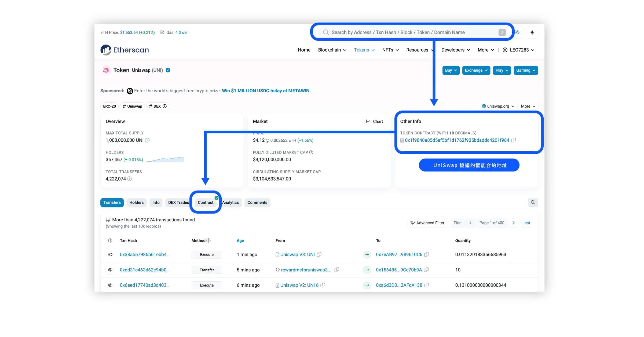Click the Chart button in Market card
The width and height of the screenshot is (644, 337).
click(x=375, y=122)
